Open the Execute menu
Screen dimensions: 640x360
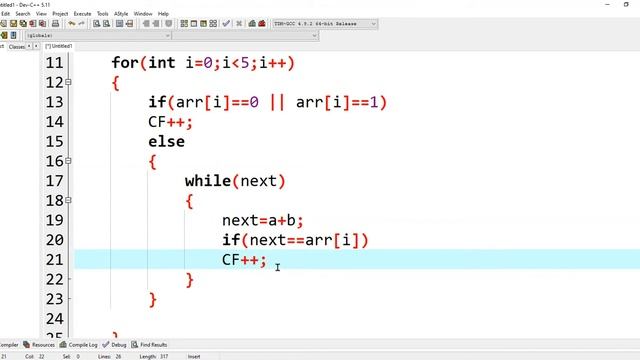[x=82, y=13]
